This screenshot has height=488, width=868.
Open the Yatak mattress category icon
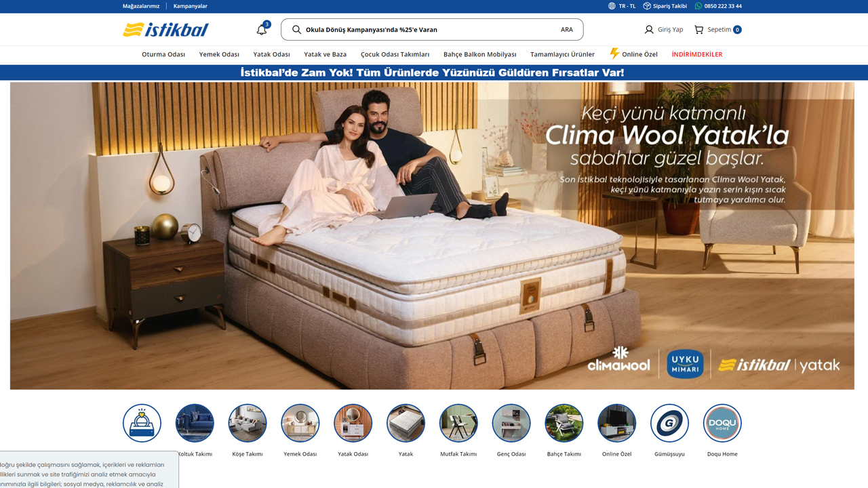click(406, 423)
